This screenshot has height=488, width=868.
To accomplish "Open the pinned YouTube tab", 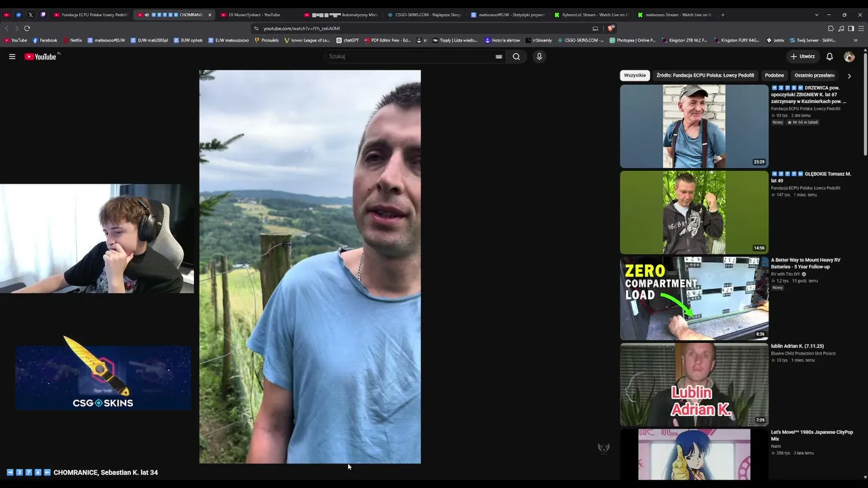I will (6, 15).
